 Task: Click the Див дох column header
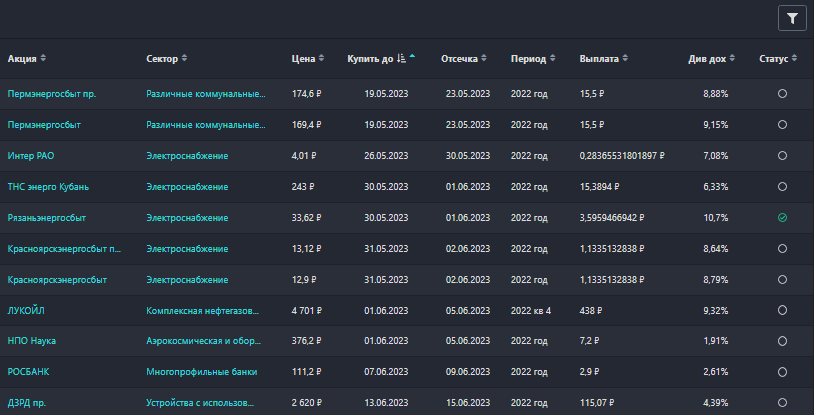coord(707,59)
